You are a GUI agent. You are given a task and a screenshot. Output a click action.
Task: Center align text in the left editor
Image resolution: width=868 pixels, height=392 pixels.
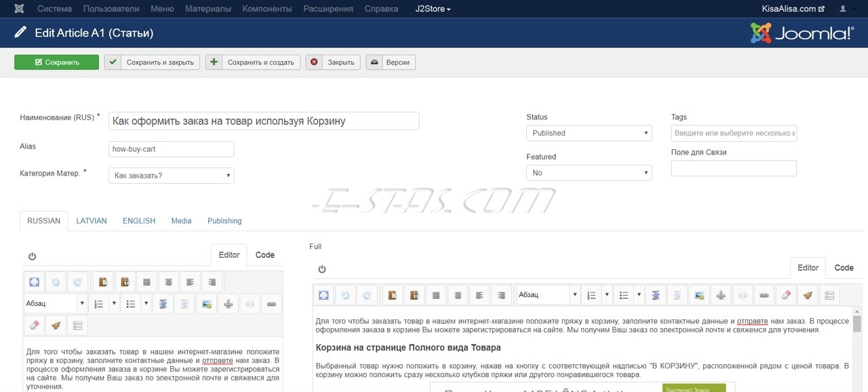coord(168,282)
